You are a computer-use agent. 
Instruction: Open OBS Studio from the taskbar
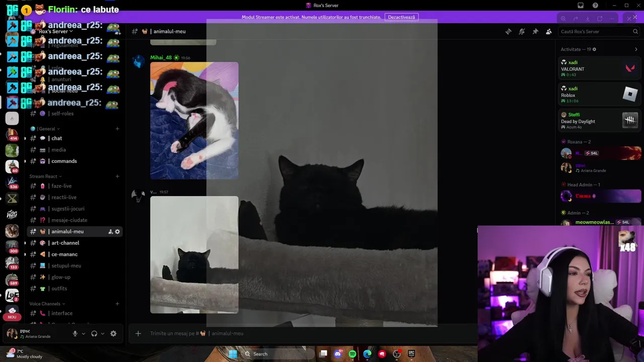point(396,354)
